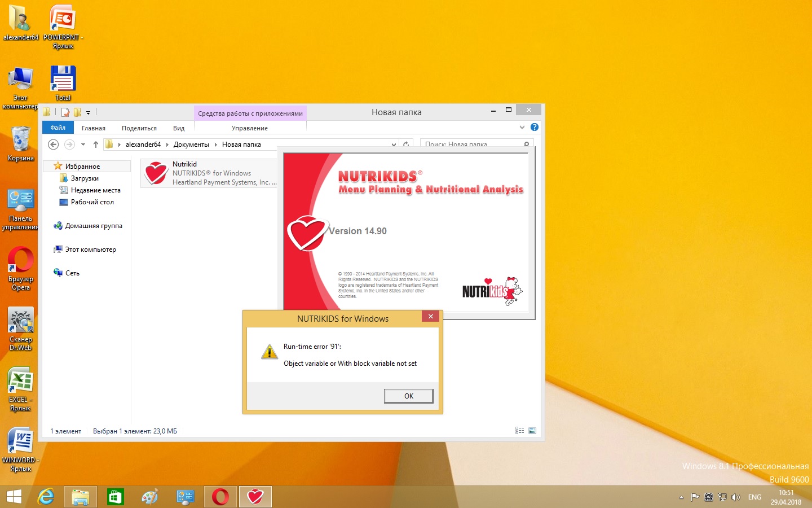812x508 pixels.
Task: Switch Explorer to large thumbnails view
Action: (x=532, y=431)
